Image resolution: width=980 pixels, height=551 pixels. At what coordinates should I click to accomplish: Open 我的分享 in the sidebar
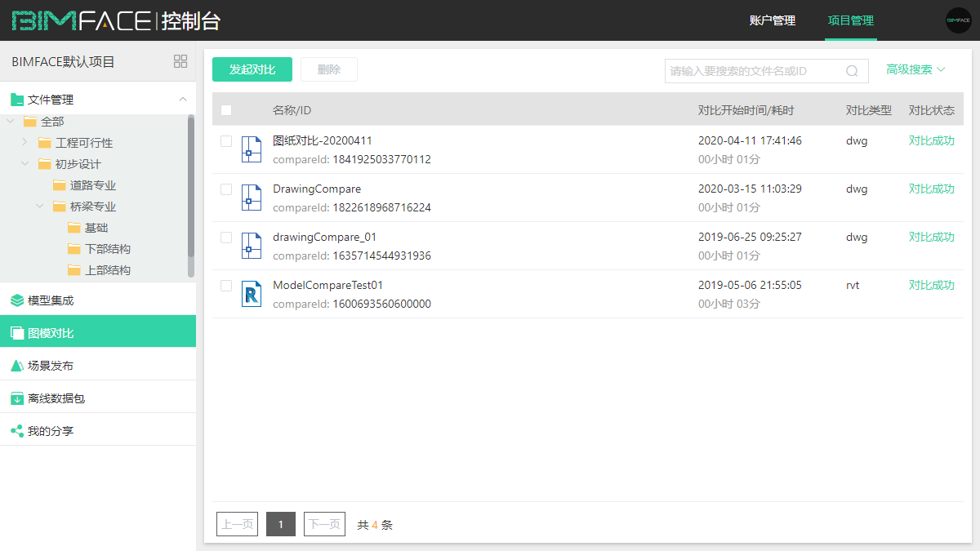click(x=51, y=431)
